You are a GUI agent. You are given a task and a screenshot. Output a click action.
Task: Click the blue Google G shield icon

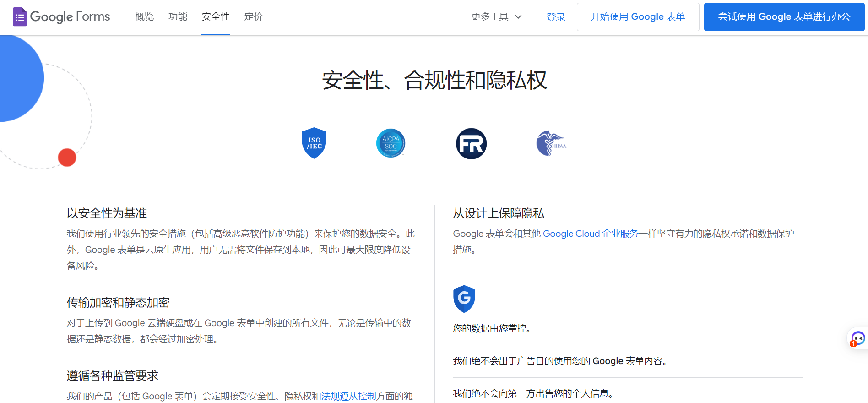pyautogui.click(x=464, y=299)
